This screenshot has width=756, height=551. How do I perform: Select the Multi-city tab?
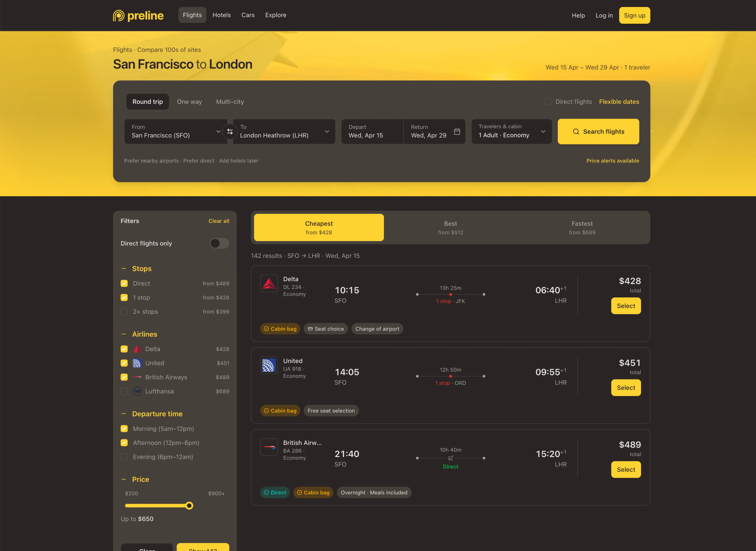click(x=230, y=102)
